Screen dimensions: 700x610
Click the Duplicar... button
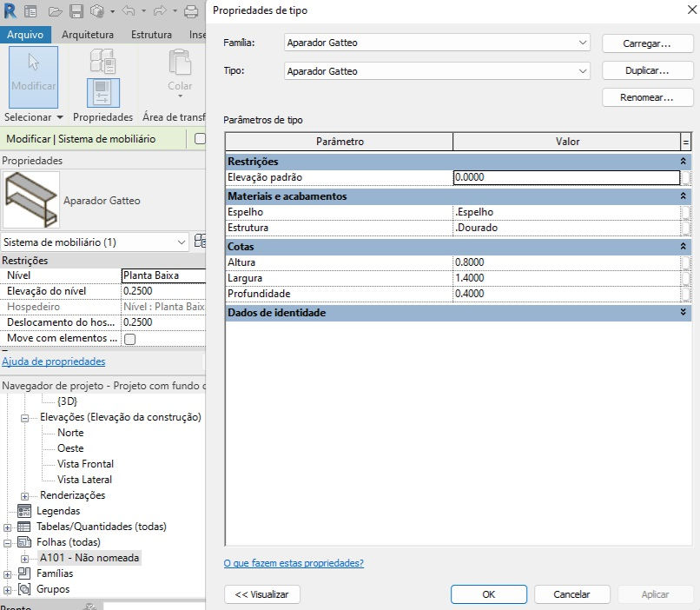[x=647, y=70]
